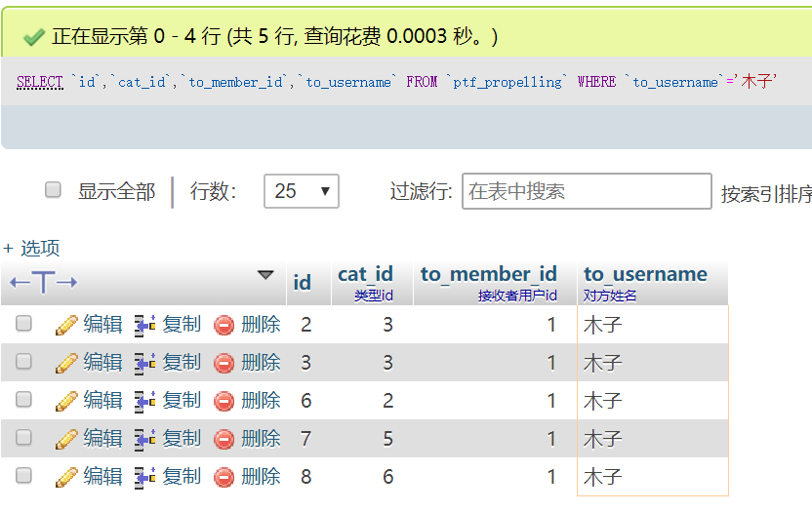Click the ptf_propelling table name in query
Viewport: 812px width, 512px height.
507,82
